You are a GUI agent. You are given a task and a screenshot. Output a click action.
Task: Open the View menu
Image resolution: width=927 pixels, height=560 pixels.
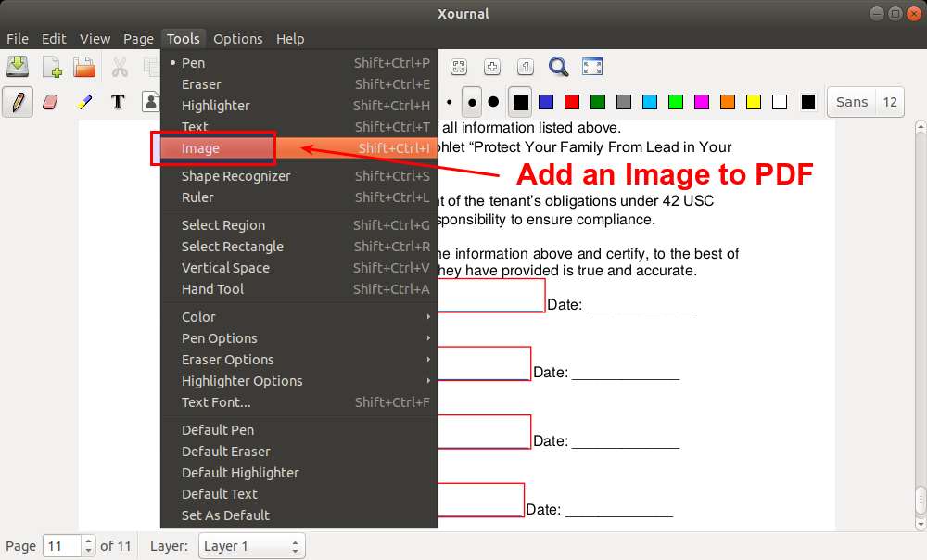coord(95,38)
